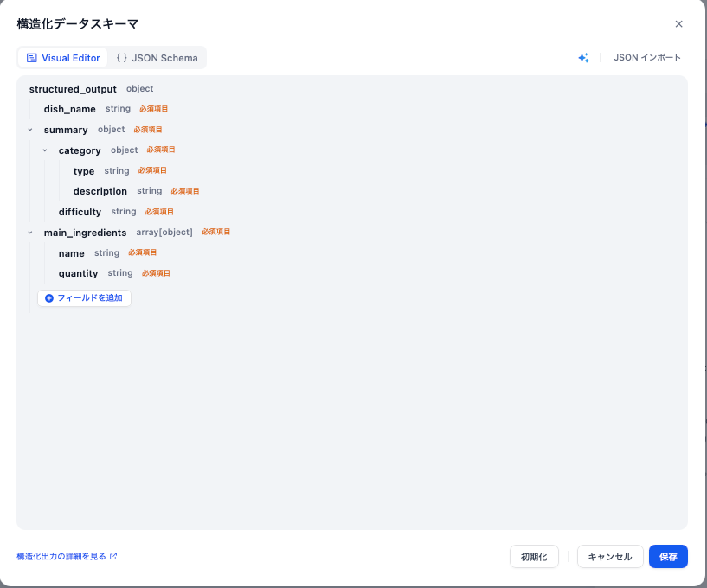Select the category field name
707x588 pixels.
point(80,150)
